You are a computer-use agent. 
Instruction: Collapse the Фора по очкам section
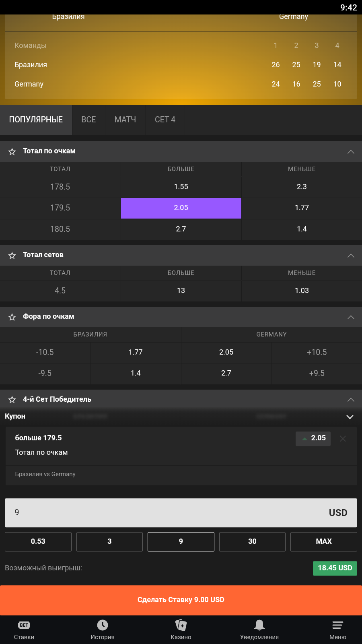click(351, 317)
